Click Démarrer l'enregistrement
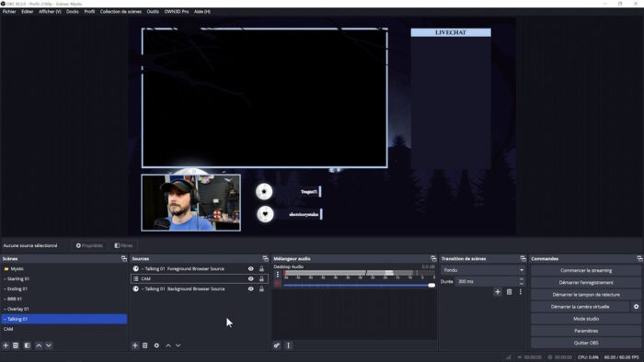 tap(586, 282)
